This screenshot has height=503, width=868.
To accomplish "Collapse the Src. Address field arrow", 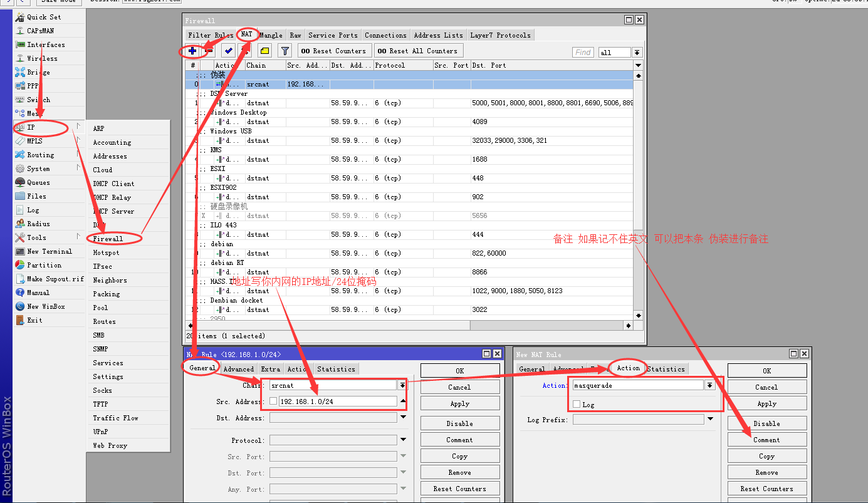I will tap(403, 401).
